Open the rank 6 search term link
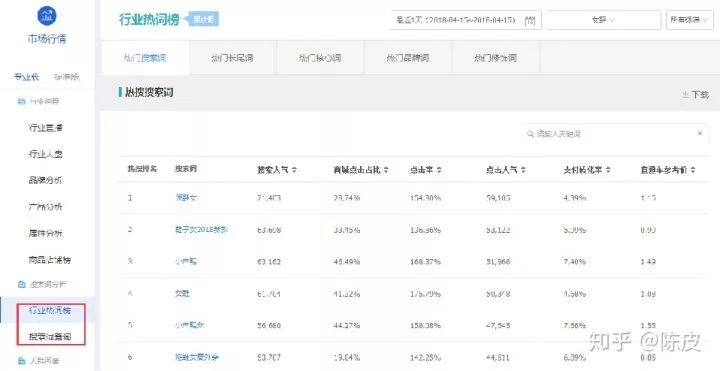The image size is (720, 371). 197,357
